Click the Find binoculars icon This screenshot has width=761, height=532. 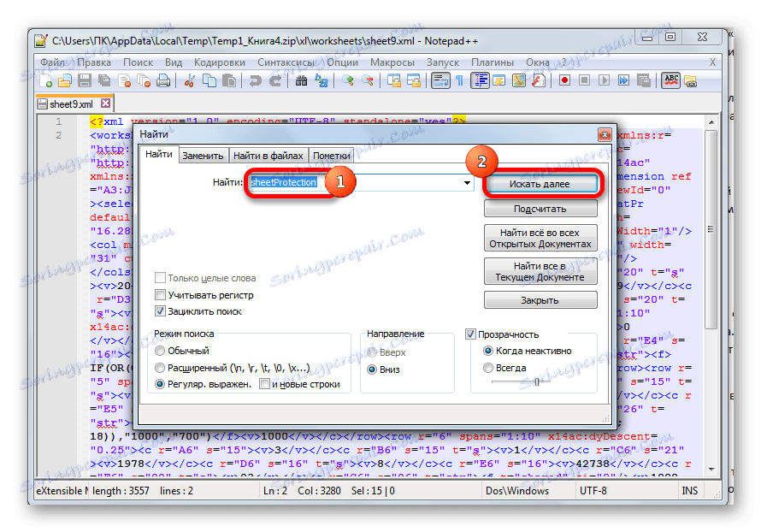301,81
